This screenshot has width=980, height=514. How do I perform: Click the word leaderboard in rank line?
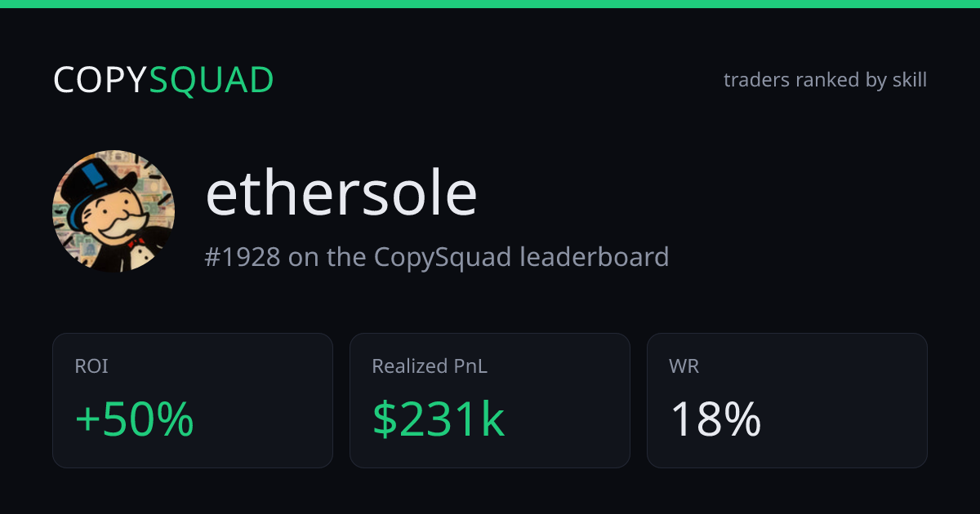click(594, 257)
